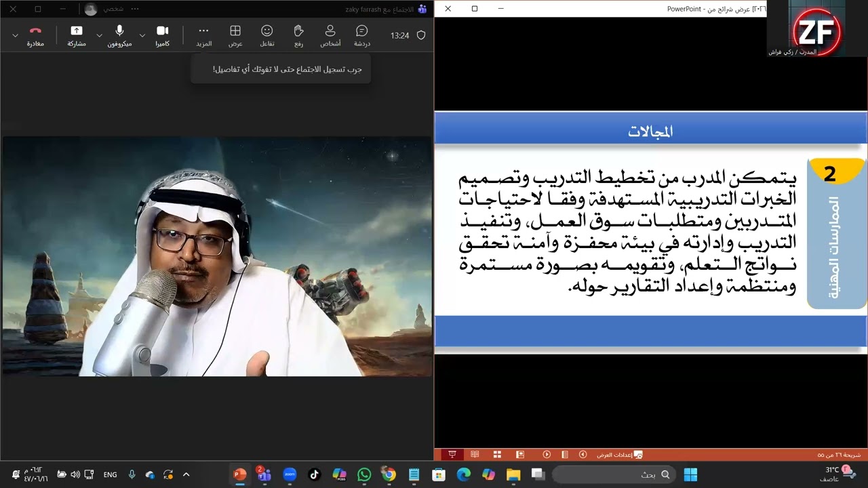Click the microphone in-use tray icon
This screenshot has height=488, width=868.
(132, 474)
